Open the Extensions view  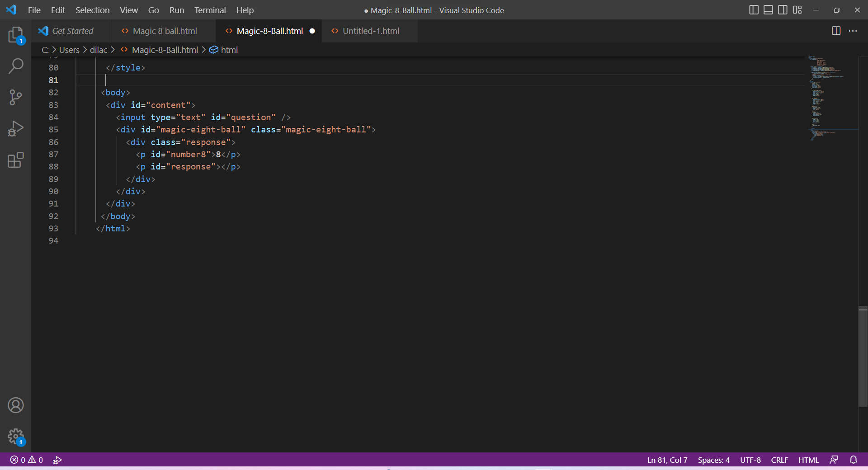click(16, 160)
